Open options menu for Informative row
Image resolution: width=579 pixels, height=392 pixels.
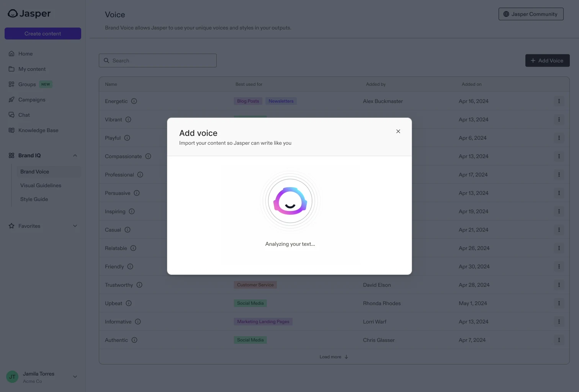(x=559, y=322)
